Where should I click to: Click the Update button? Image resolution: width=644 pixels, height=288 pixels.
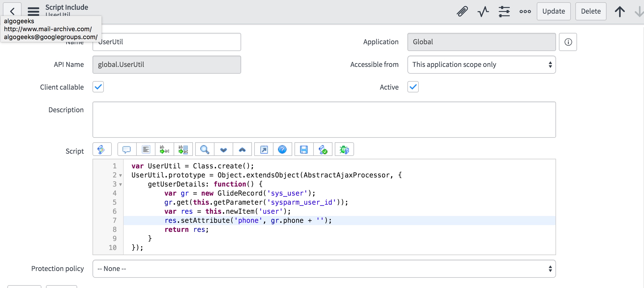[x=553, y=11]
